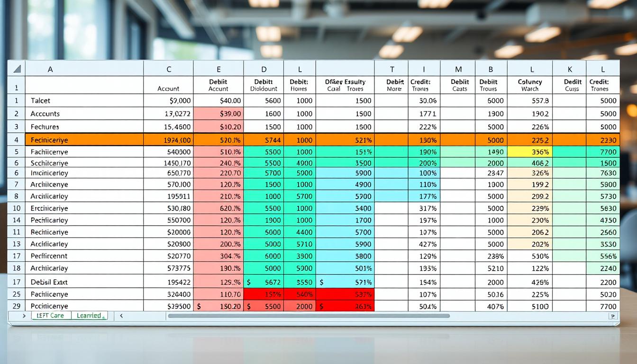The width and height of the screenshot is (637, 364).
Task: Click the yellow '356%' cell
Action: (x=530, y=152)
